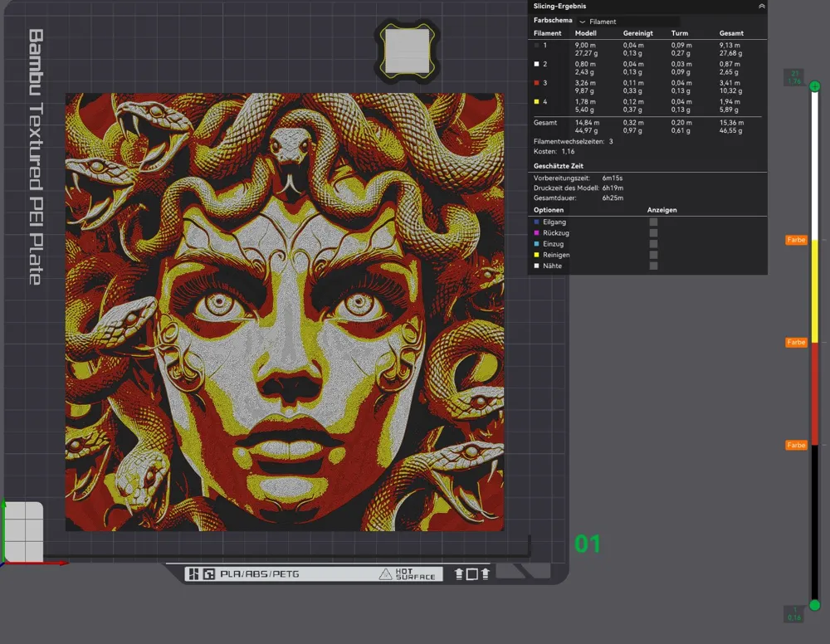Click the yellow segment of the layer slider
830x644 pixels.
pos(815,291)
